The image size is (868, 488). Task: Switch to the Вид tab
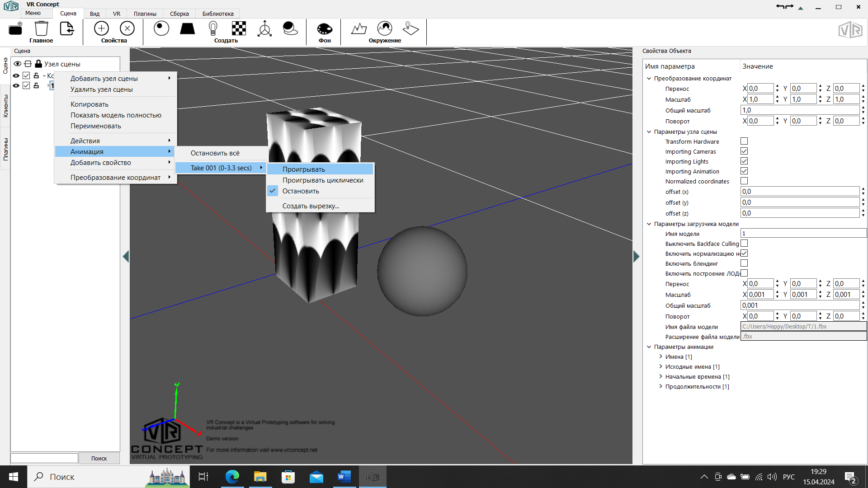94,14
